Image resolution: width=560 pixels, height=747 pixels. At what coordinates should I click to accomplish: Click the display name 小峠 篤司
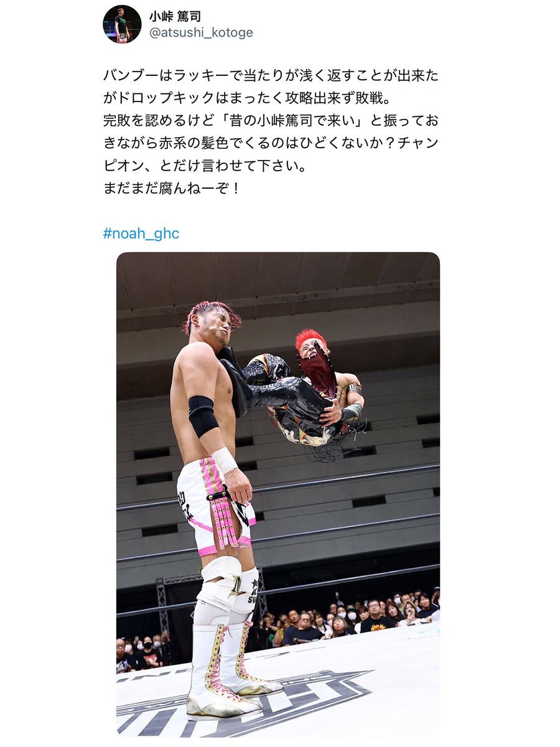click(x=175, y=17)
